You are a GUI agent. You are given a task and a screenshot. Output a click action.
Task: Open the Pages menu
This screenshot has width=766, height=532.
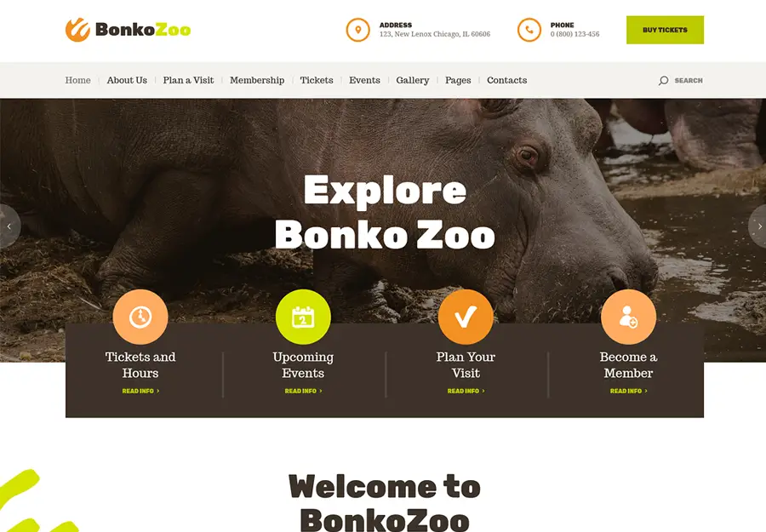click(458, 80)
